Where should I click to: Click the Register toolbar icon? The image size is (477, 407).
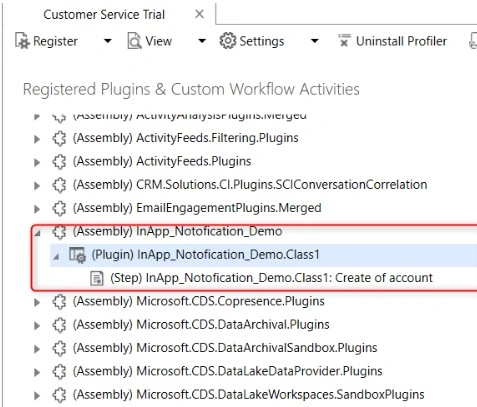[23, 41]
